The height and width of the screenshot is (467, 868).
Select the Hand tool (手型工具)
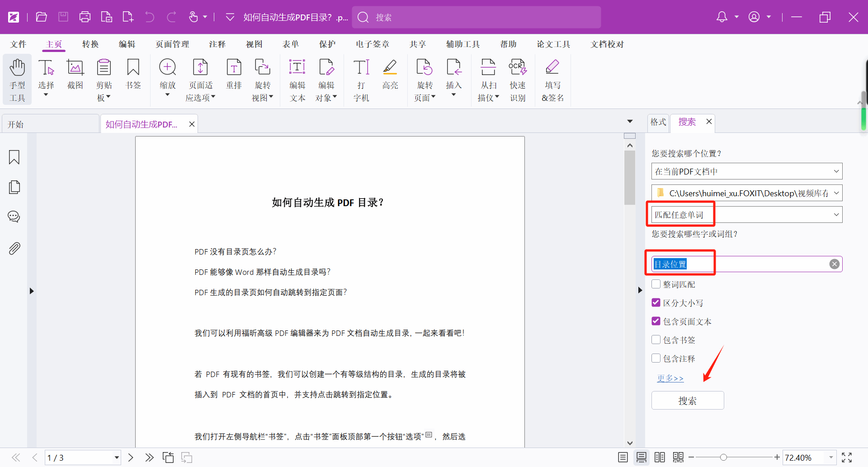(17, 79)
